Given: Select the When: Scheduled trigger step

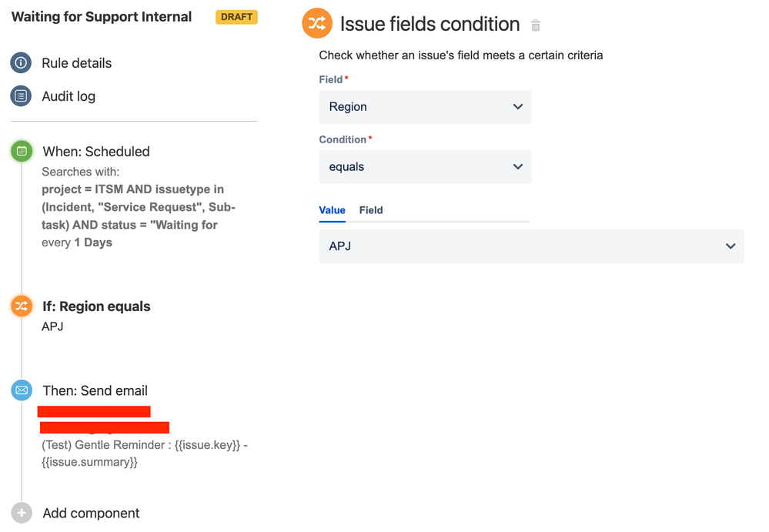Looking at the screenshot, I should coord(96,152).
